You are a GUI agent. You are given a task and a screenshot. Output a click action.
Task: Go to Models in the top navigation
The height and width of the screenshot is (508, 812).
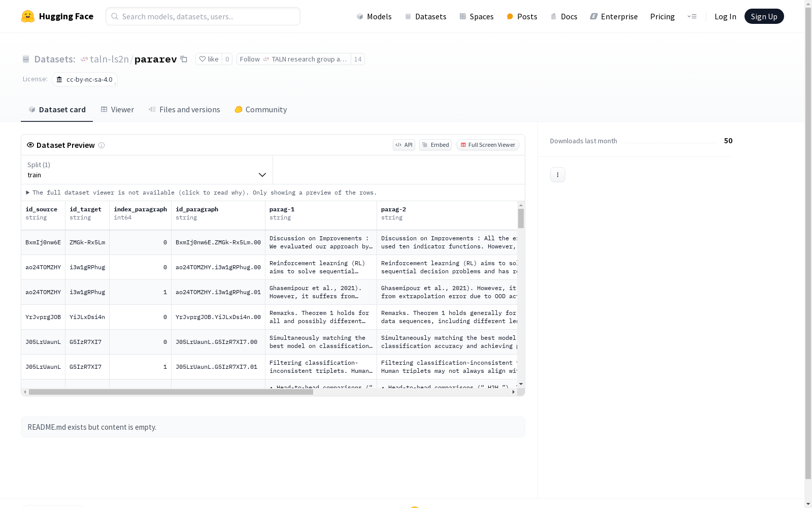(374, 16)
